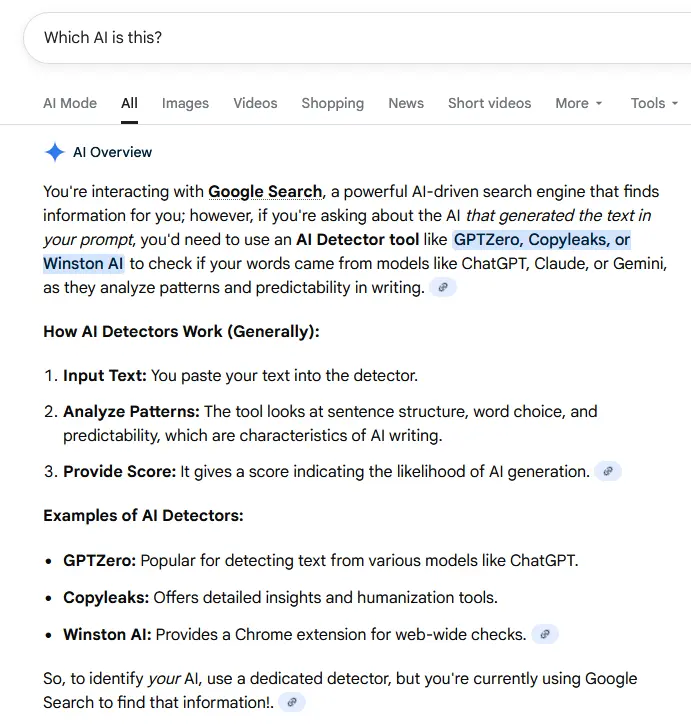Show Short videos results

(x=489, y=103)
